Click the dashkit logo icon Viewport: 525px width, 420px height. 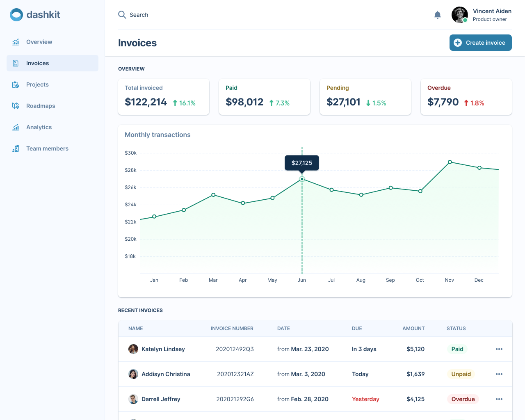[16, 15]
